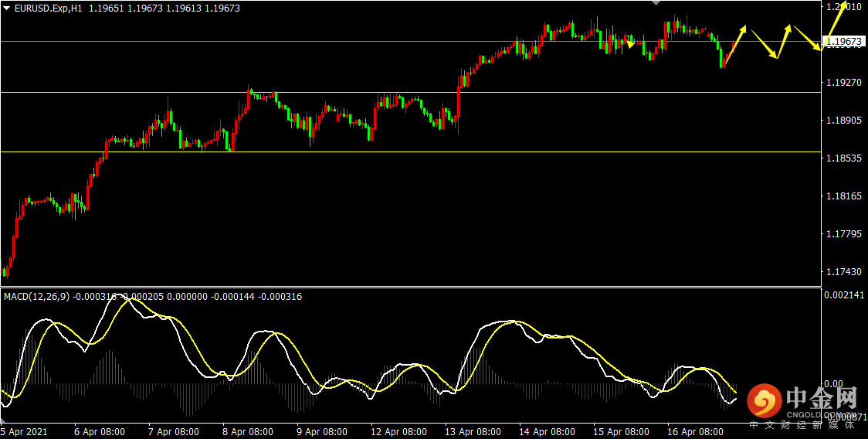The width and height of the screenshot is (868, 439).
Task: Click the 1.19270 price axis label
Action: [843, 82]
